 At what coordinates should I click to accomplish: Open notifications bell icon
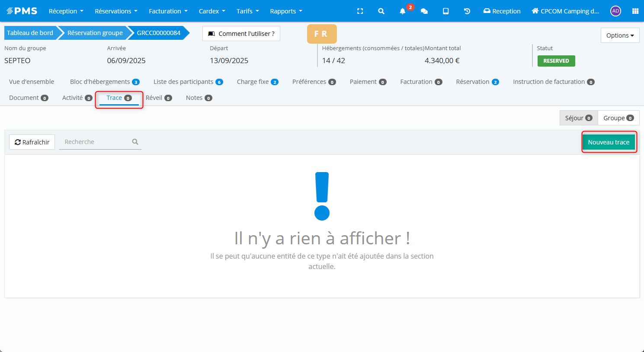click(403, 11)
